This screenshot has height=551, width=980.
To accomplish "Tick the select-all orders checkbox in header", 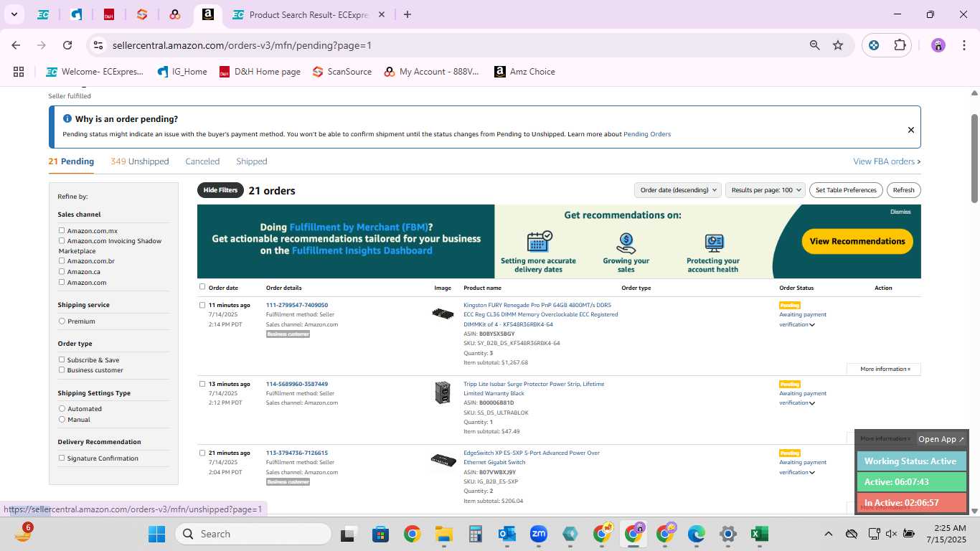I will pyautogui.click(x=202, y=287).
